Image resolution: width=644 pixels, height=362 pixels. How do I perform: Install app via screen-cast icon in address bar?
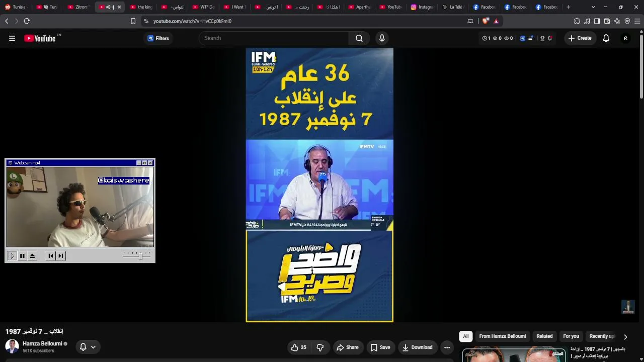click(x=470, y=21)
